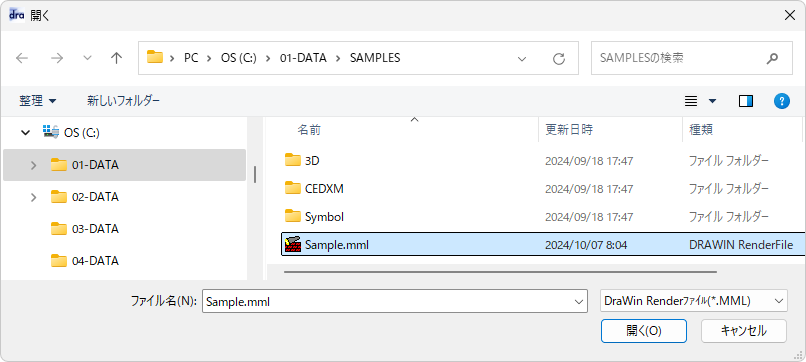Open the view options dropdown arrow

point(712,101)
